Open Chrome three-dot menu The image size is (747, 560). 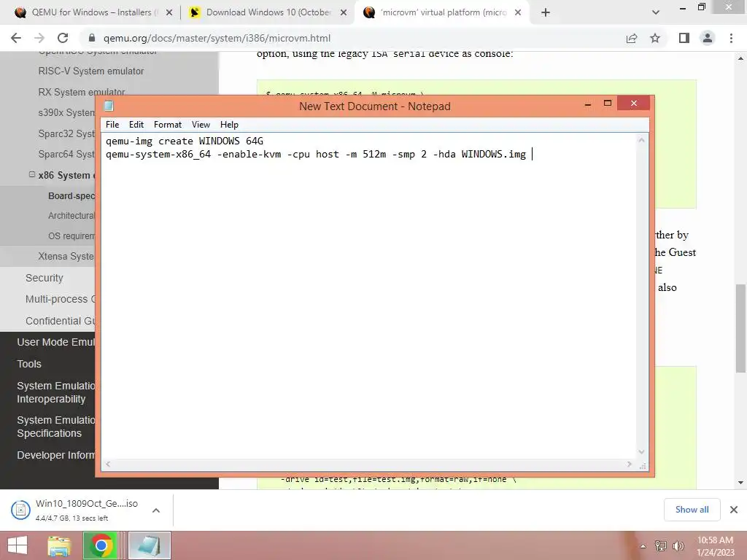[731, 38]
